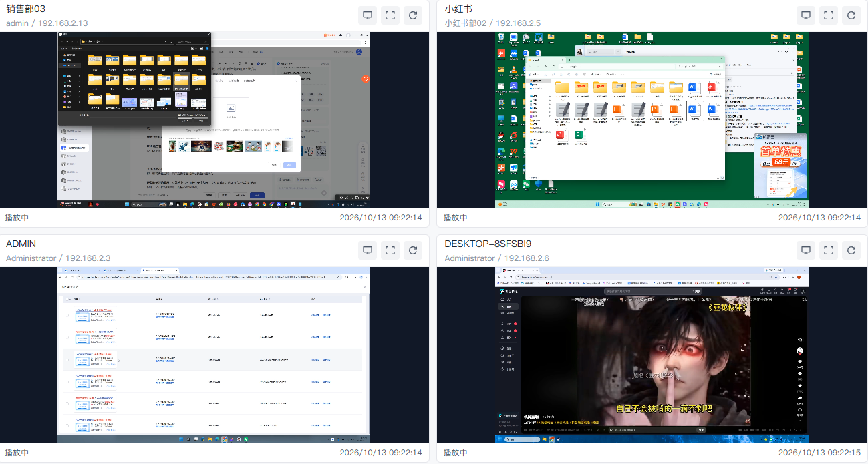Click the 播放中 status under 销售部03
The width and height of the screenshot is (868, 464).
click(17, 218)
